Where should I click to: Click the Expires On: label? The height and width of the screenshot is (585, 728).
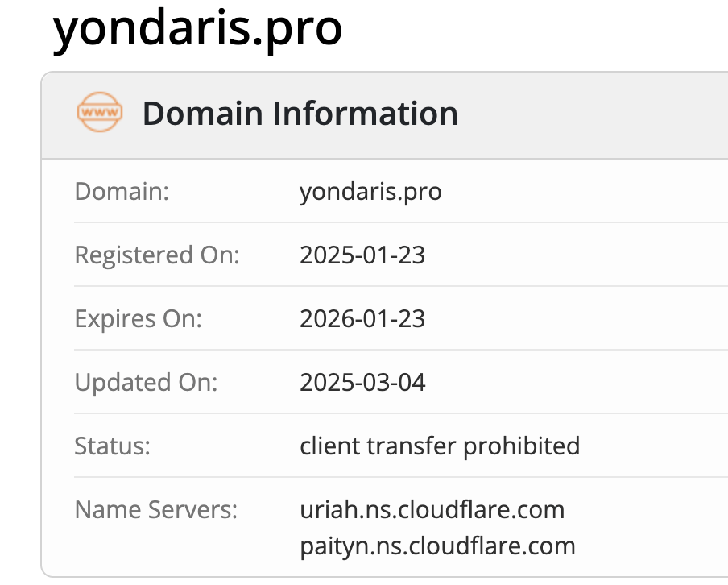138,319
